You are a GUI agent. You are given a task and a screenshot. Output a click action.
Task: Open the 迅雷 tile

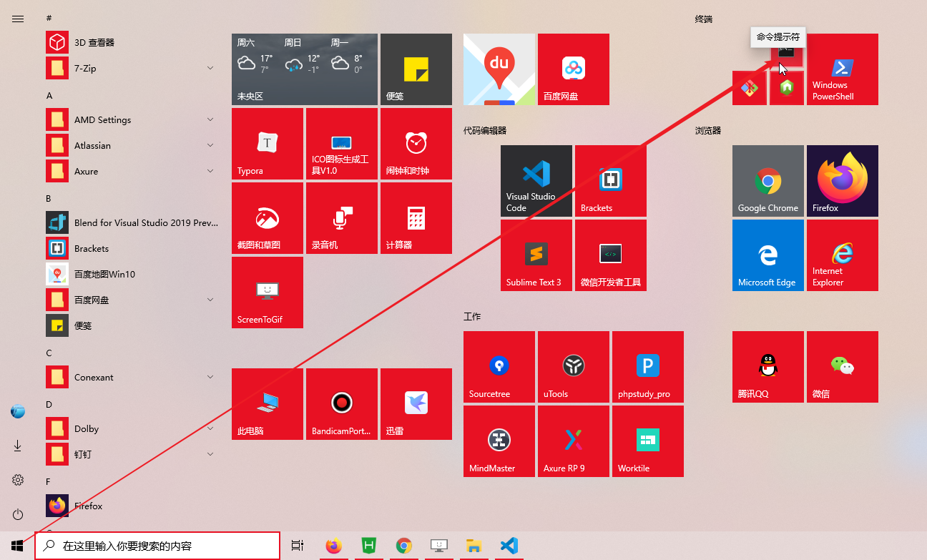click(416, 404)
